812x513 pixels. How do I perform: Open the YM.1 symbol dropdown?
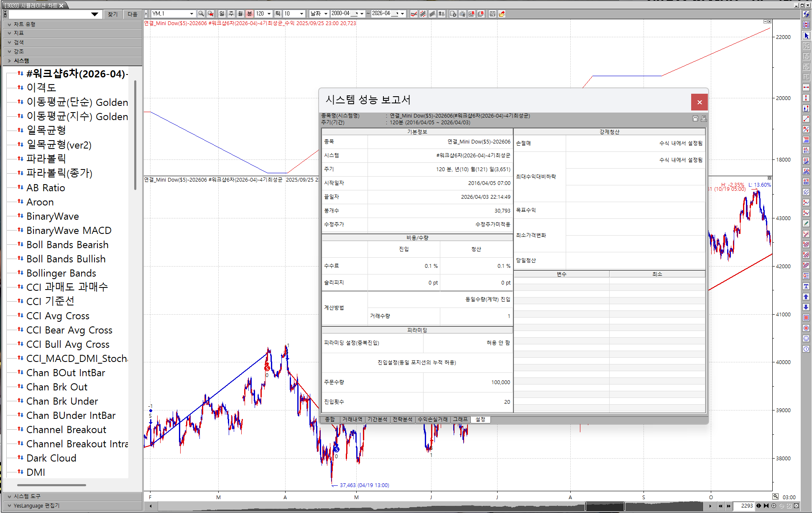192,14
